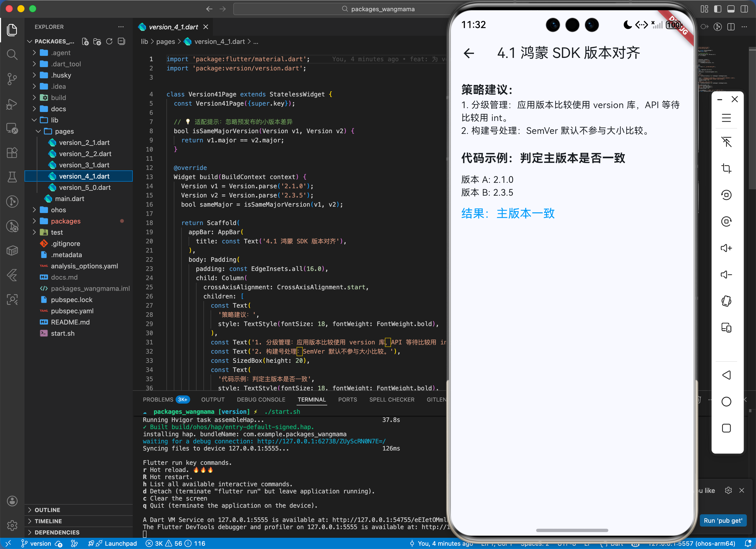
Task: Expand the OUTLINE section
Action: pyautogui.click(x=47, y=510)
